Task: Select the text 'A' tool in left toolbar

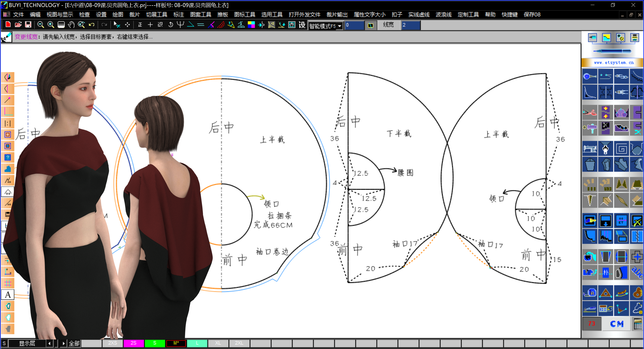Action: [8, 295]
